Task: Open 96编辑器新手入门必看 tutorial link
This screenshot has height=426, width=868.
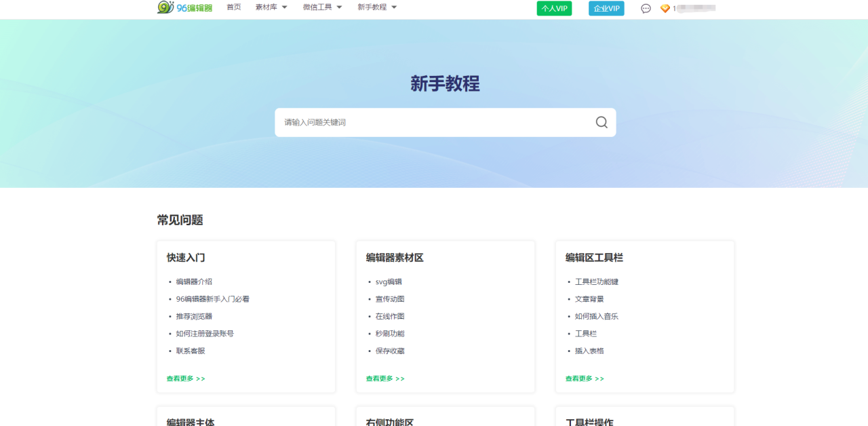Action: tap(213, 299)
